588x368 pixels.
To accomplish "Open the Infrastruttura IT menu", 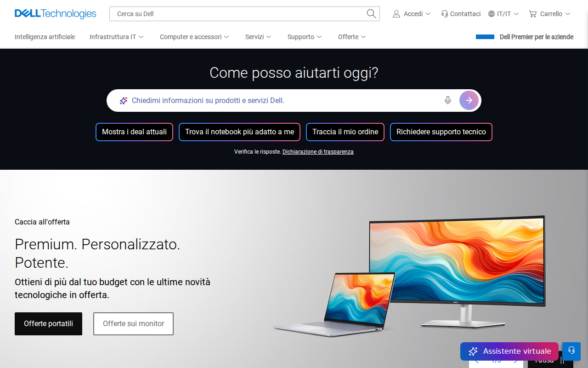I will [x=117, y=37].
